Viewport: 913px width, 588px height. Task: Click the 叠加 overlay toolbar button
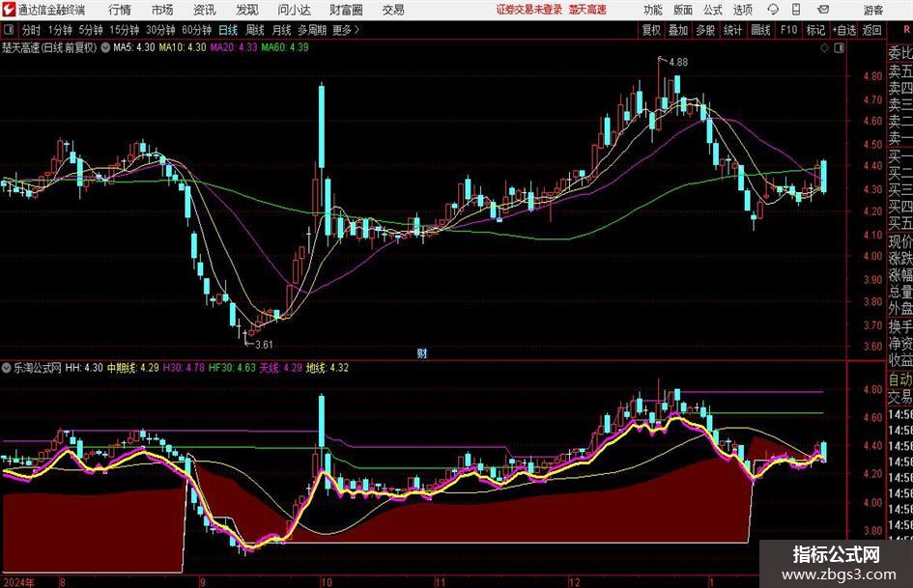[678, 30]
